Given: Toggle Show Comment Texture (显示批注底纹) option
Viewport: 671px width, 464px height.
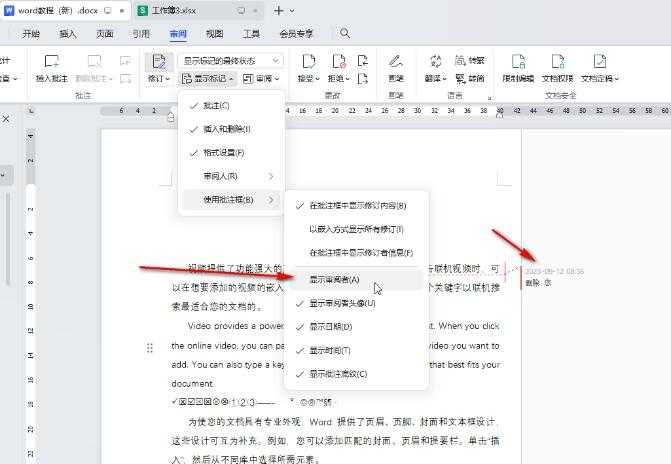Looking at the screenshot, I should [x=356, y=374].
